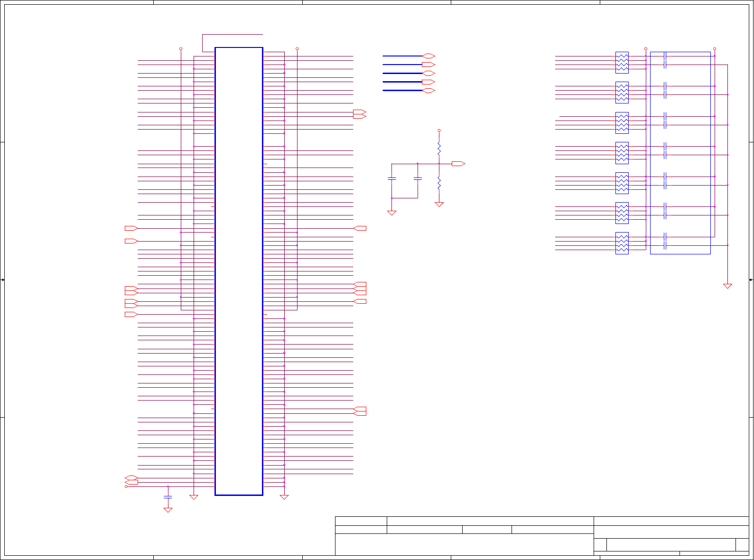Viewport: 754px width, 560px height.
Task: Click the topmost resistor network block
Action: 622,63
